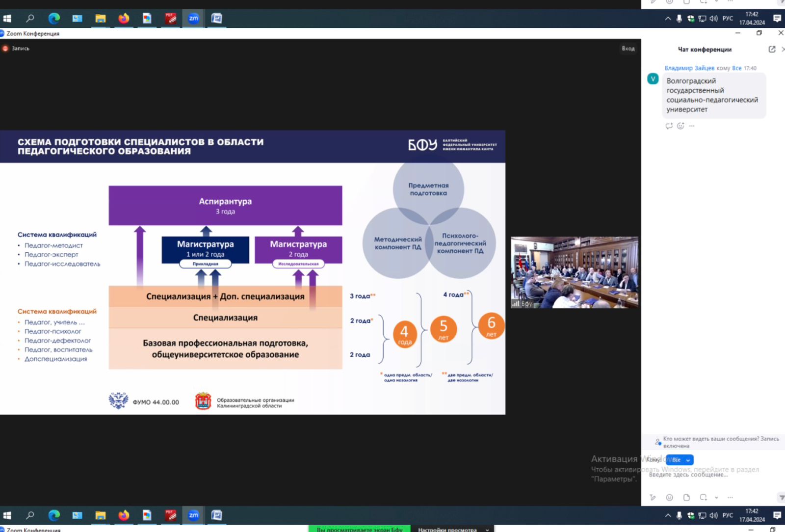785x532 pixels.
Task: Click the attach file icon in chat
Action: [686, 497]
